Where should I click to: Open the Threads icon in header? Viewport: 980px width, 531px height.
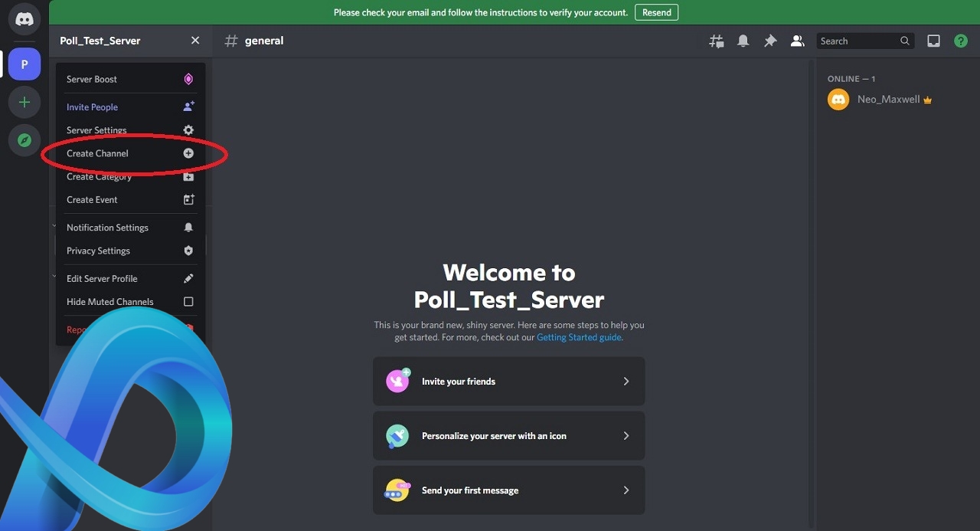point(717,41)
